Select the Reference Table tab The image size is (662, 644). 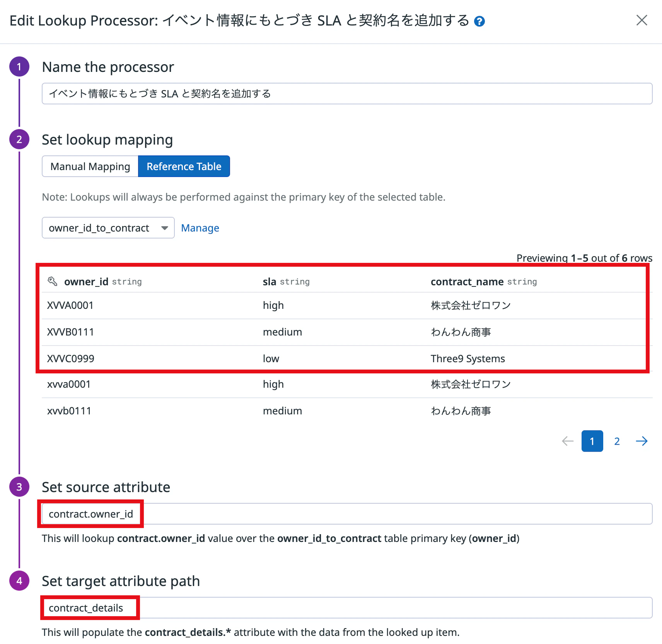184,166
